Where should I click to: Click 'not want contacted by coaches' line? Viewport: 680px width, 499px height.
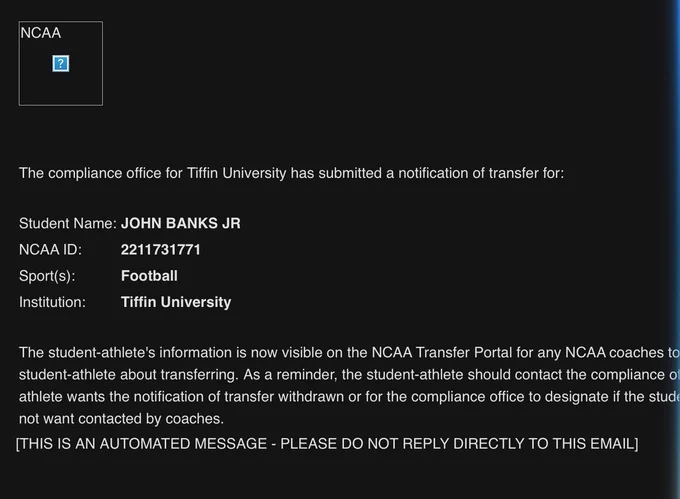(121, 419)
